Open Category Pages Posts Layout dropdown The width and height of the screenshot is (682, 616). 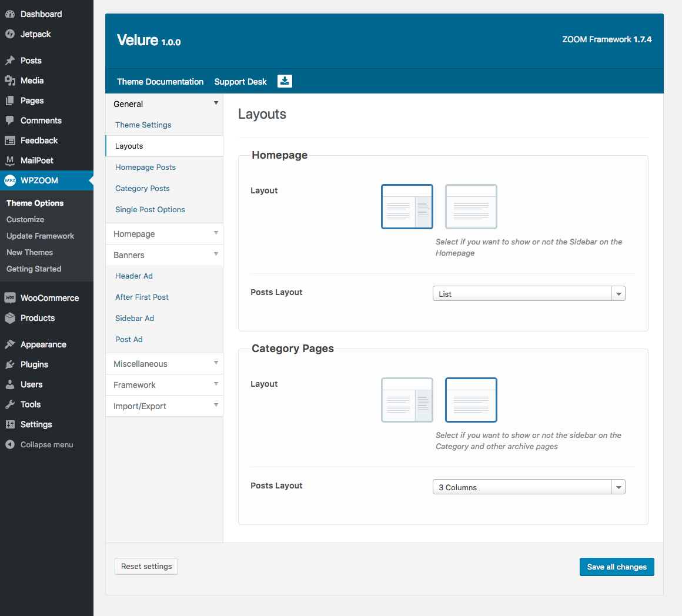click(x=529, y=487)
